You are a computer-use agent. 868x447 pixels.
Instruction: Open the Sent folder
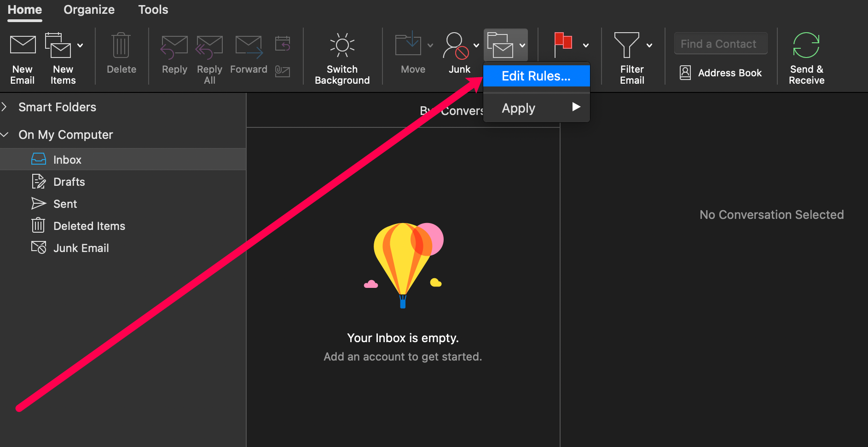[x=123, y=204]
